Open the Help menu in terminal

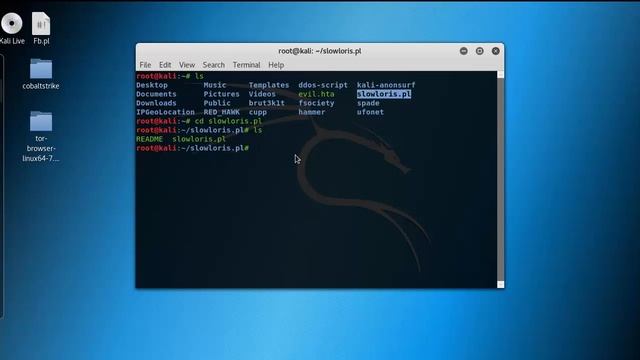276,65
